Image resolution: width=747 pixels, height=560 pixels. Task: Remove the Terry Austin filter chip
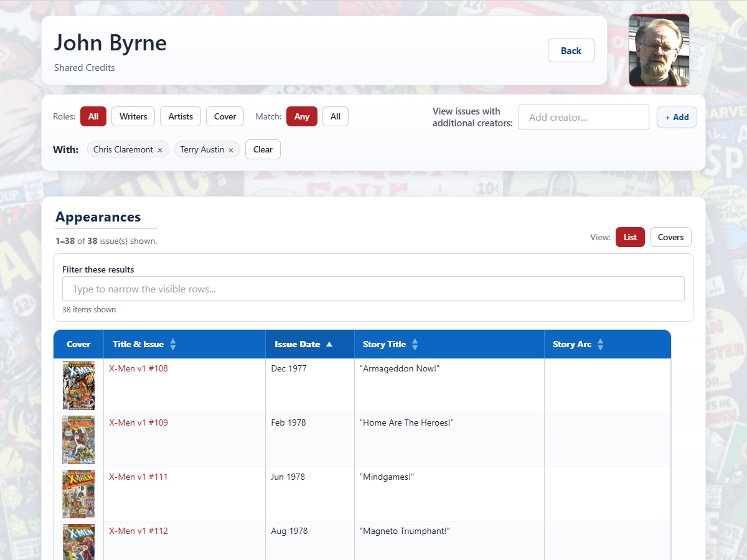click(x=231, y=150)
